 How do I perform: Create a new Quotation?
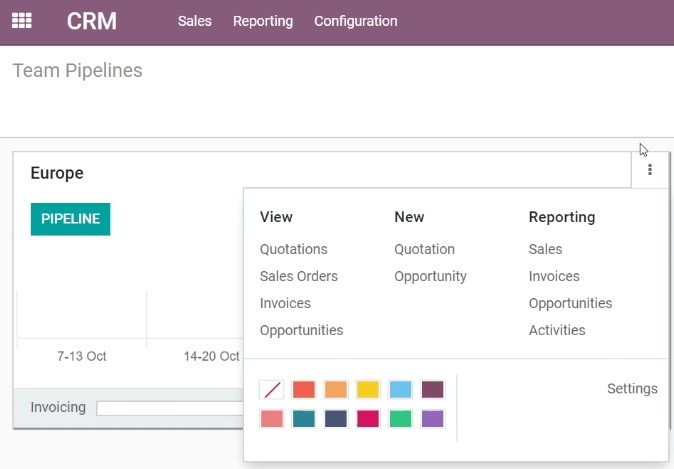(x=424, y=249)
